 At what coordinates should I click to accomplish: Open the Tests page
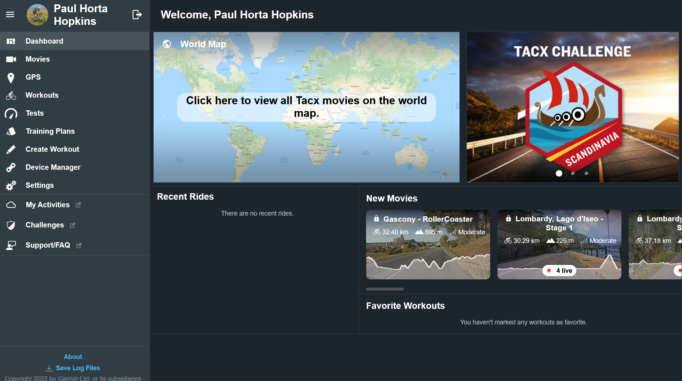(x=75, y=113)
